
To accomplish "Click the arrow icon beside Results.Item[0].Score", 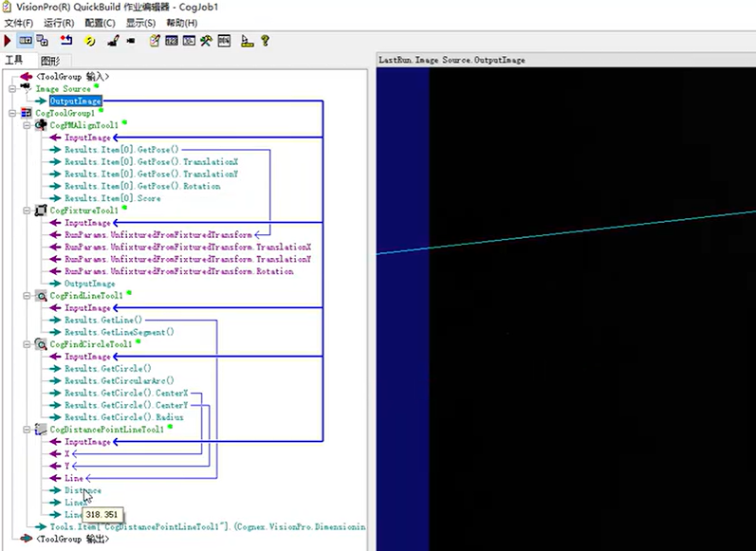I will tap(55, 198).
